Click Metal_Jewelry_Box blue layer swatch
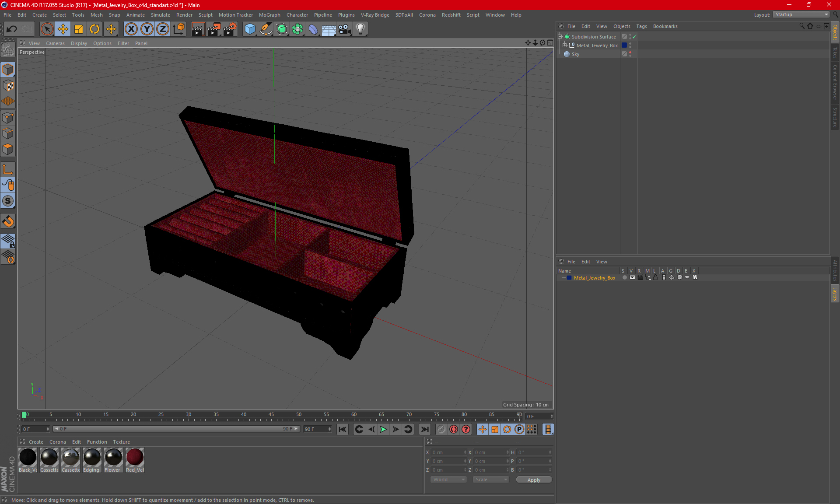The width and height of the screenshot is (840, 504). pyautogui.click(x=624, y=45)
